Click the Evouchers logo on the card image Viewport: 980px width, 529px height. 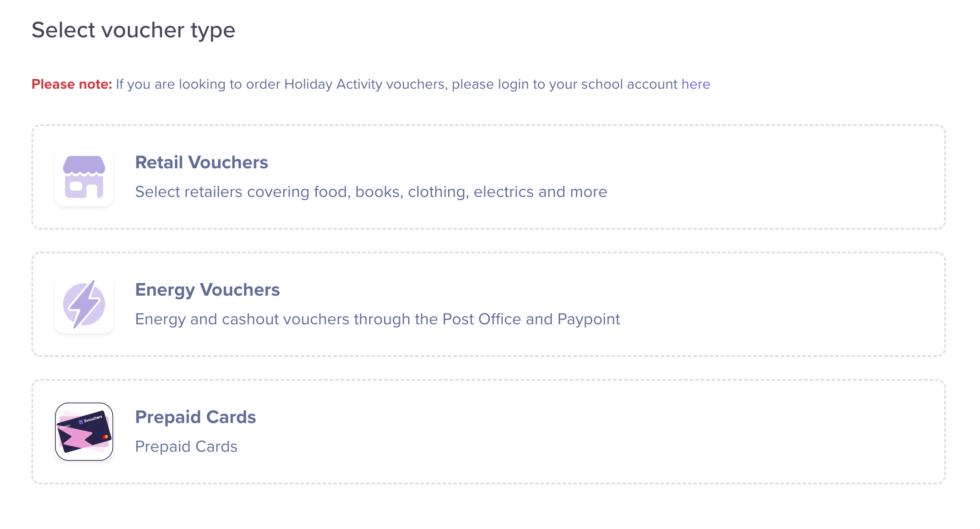pos(91,419)
